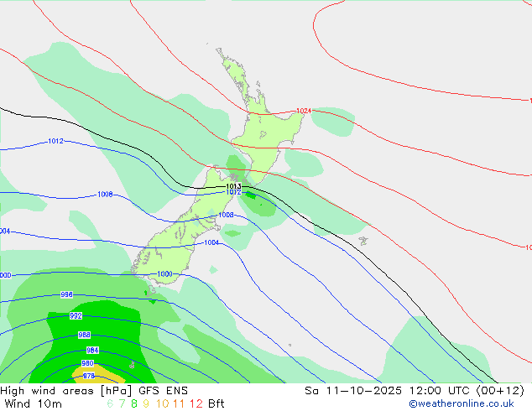Image resolution: width=532 pixels, height=411 pixels.
Task: Click the 976 label inside the yellow area
Action: coord(89,376)
